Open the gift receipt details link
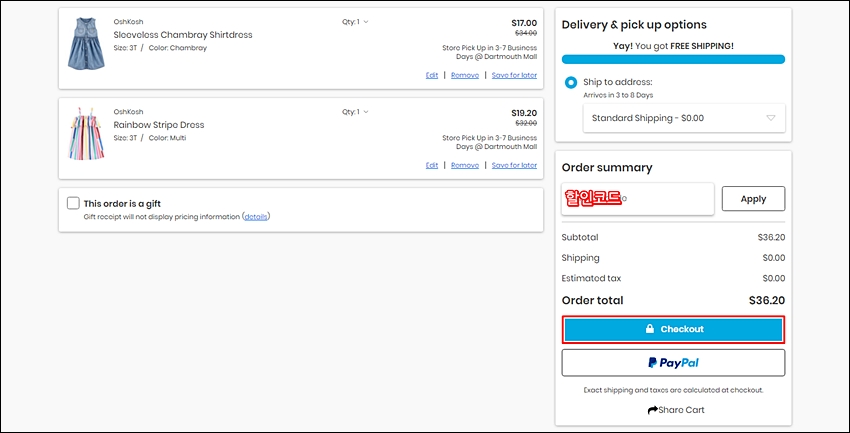Screen dimensions: 850x433 point(256,217)
